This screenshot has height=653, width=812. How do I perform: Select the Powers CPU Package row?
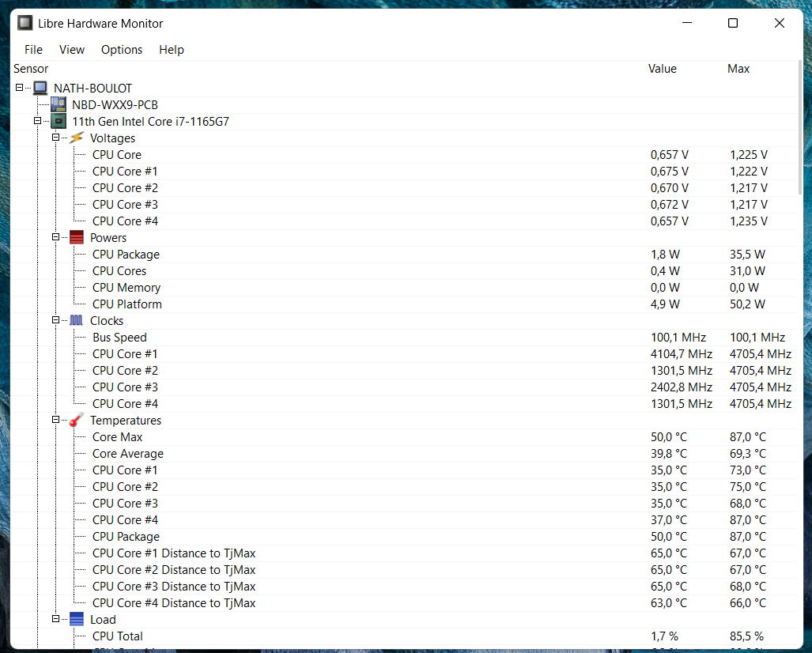coord(404,255)
